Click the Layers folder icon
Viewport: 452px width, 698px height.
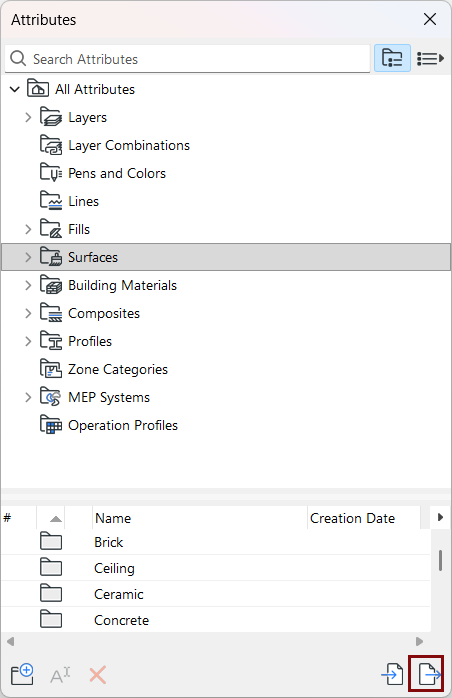point(51,117)
